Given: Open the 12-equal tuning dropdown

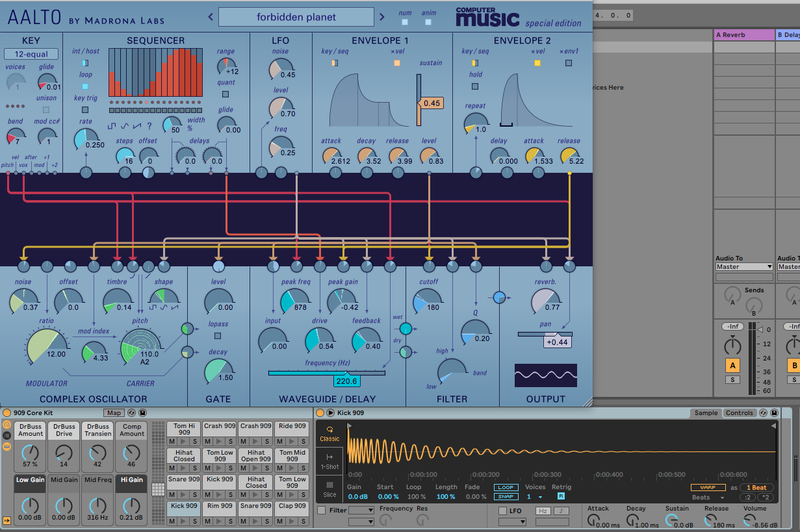Looking at the screenshot, I should 31,54.
